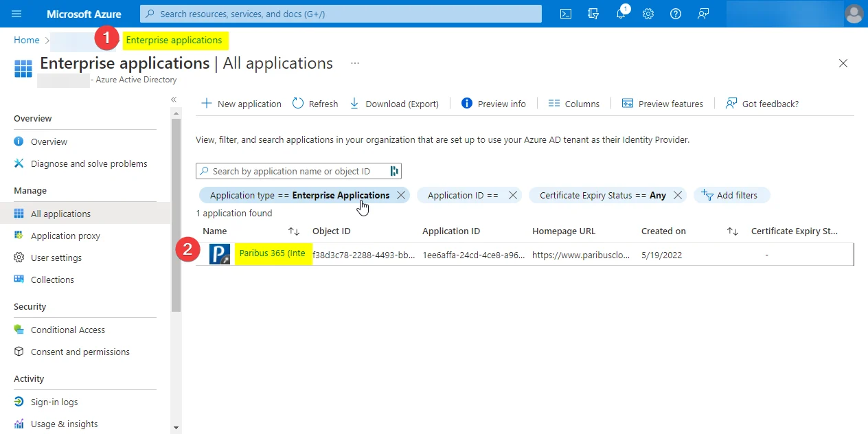Refresh the applications list
Screen dimensions: 868x434
(315, 104)
